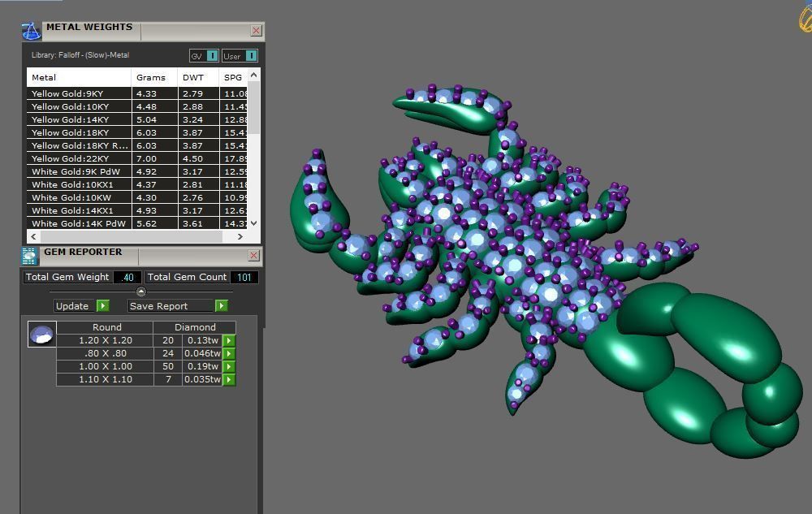Click the Update button
This screenshot has width=812, height=514.
pos(75,306)
